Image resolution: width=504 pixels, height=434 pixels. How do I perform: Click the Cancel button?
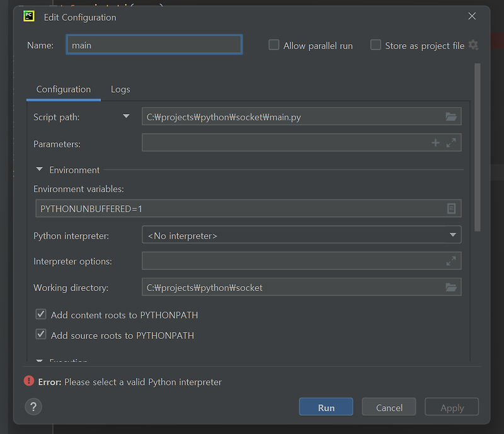(389, 407)
